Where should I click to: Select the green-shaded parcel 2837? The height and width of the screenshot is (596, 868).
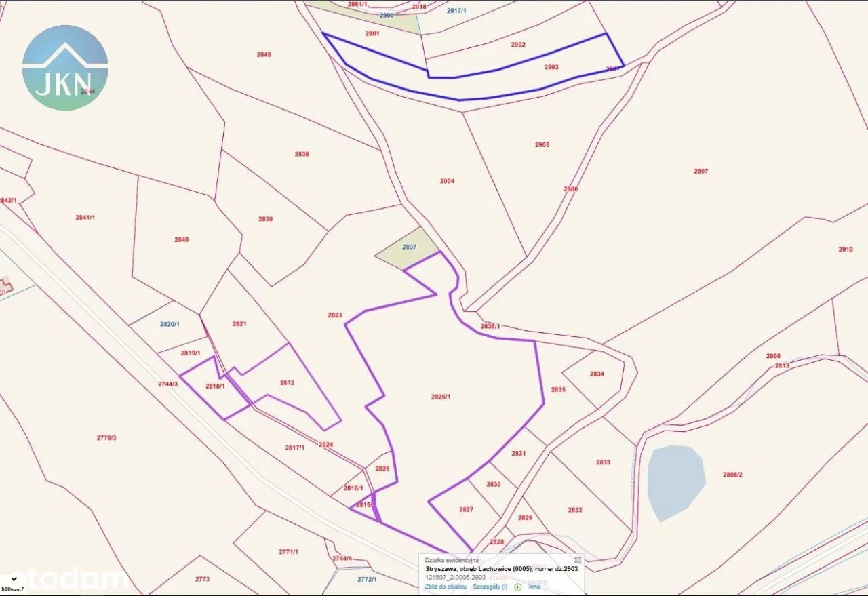pos(407,251)
